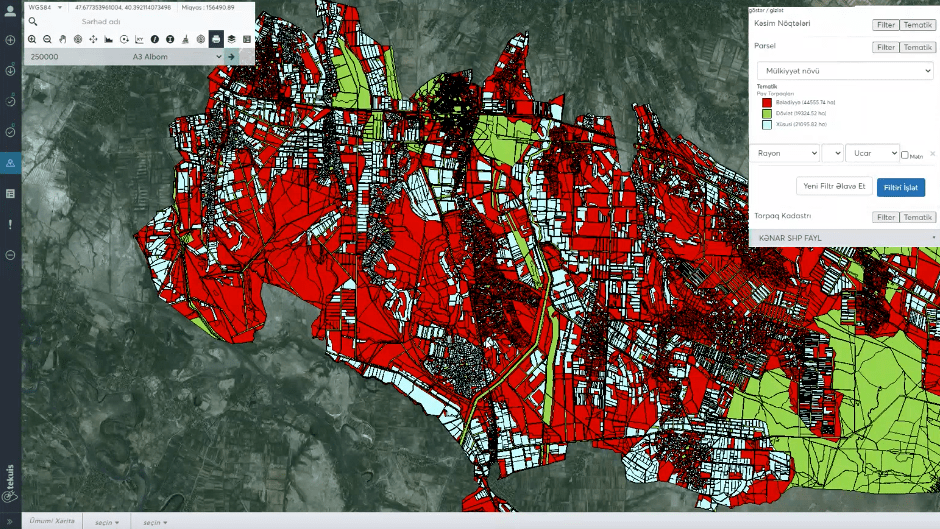Screen dimensions: 940x529
Task: Click the second round info icon
Action: click(170, 39)
